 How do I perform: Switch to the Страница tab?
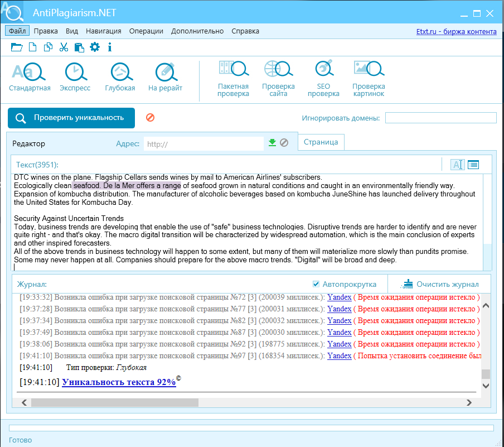[x=321, y=142]
